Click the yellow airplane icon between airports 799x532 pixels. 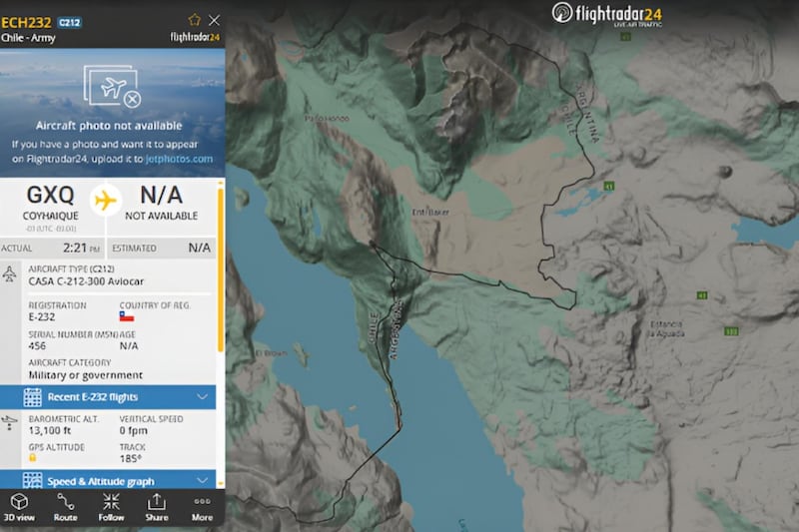[105, 199]
